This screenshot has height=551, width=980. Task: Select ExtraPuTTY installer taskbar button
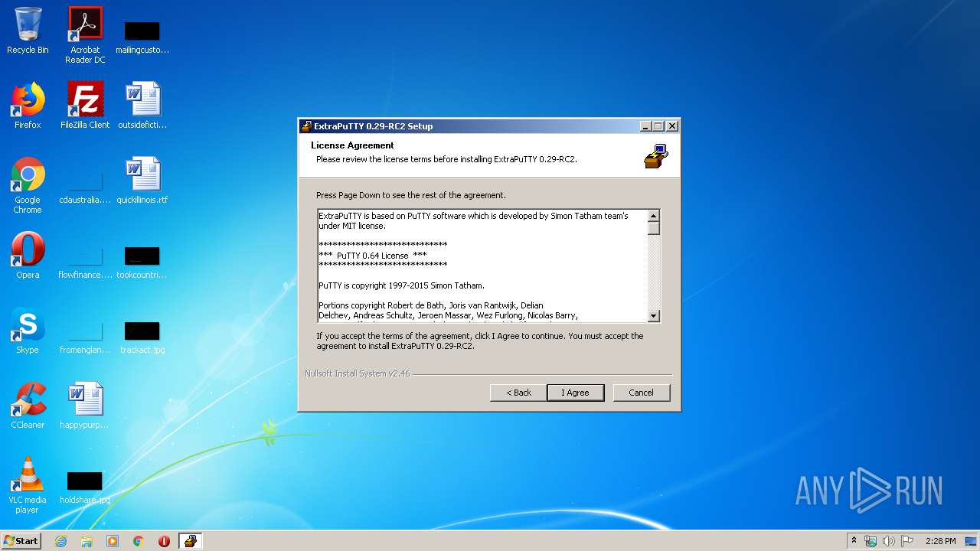190,541
